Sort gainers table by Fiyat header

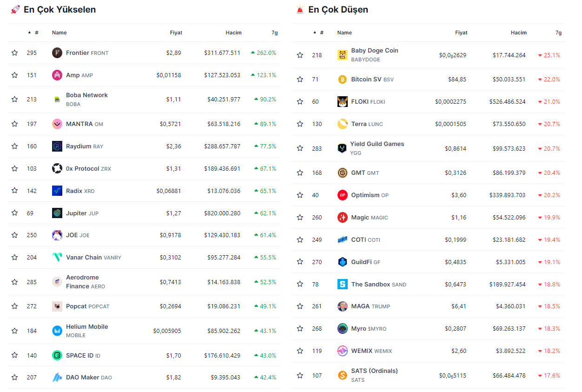pos(176,33)
